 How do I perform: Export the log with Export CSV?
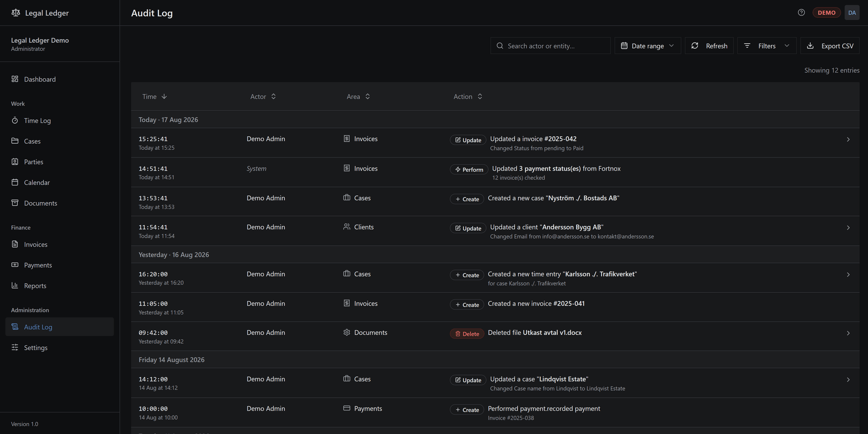tap(830, 46)
